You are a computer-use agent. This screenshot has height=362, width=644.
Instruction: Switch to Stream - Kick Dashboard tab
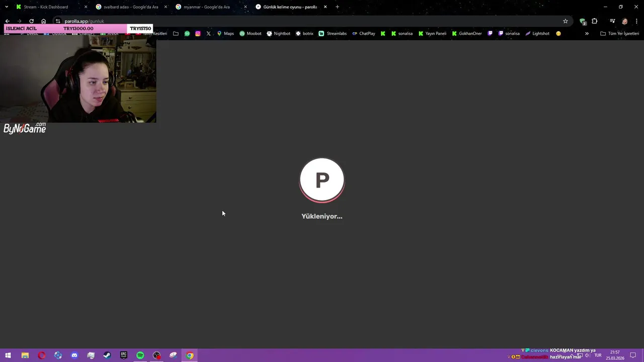(52, 7)
